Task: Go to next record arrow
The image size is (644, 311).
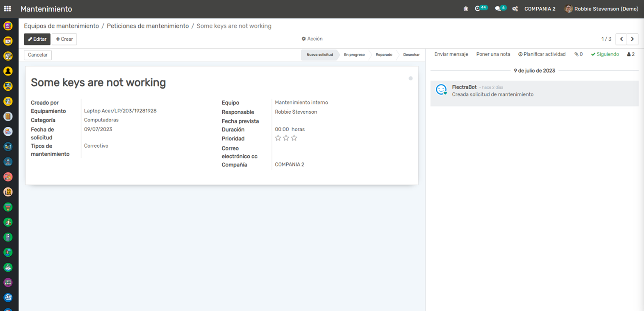Action: point(632,39)
